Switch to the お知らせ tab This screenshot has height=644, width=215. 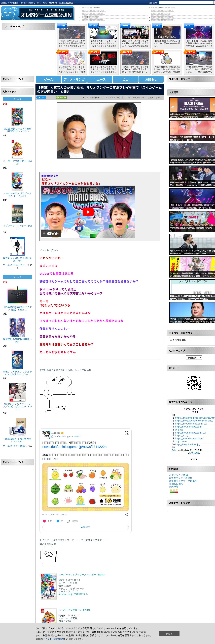coord(151,79)
